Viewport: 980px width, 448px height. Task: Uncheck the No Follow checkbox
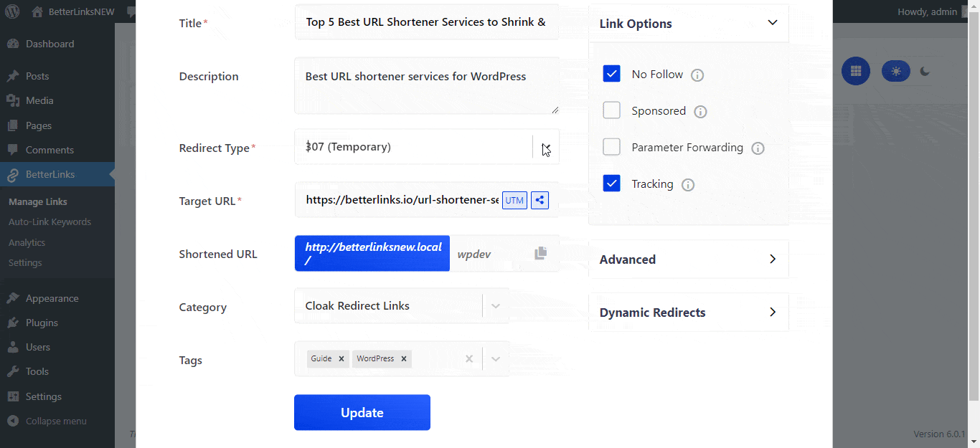611,74
